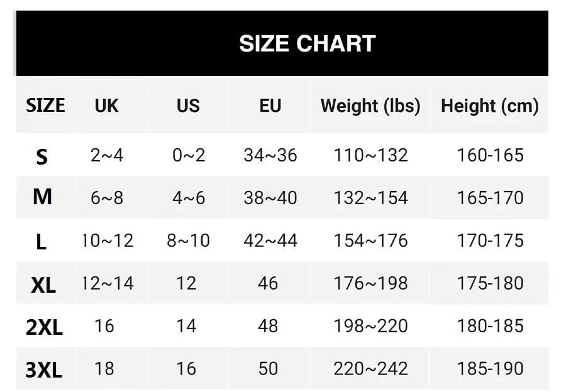This screenshot has height=392, width=566.
Task: Choose the XL size row label
Action: pyautogui.click(x=43, y=285)
